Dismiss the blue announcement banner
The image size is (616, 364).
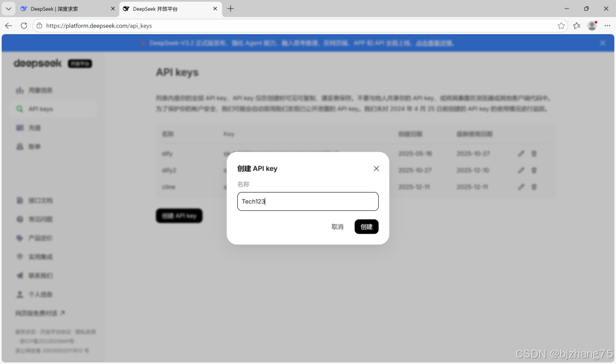coord(603,43)
